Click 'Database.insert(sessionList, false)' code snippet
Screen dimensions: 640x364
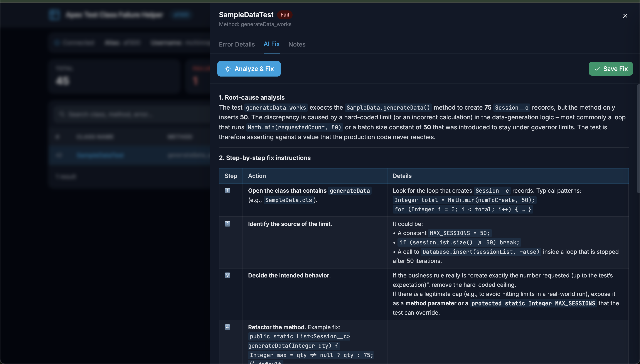click(481, 252)
